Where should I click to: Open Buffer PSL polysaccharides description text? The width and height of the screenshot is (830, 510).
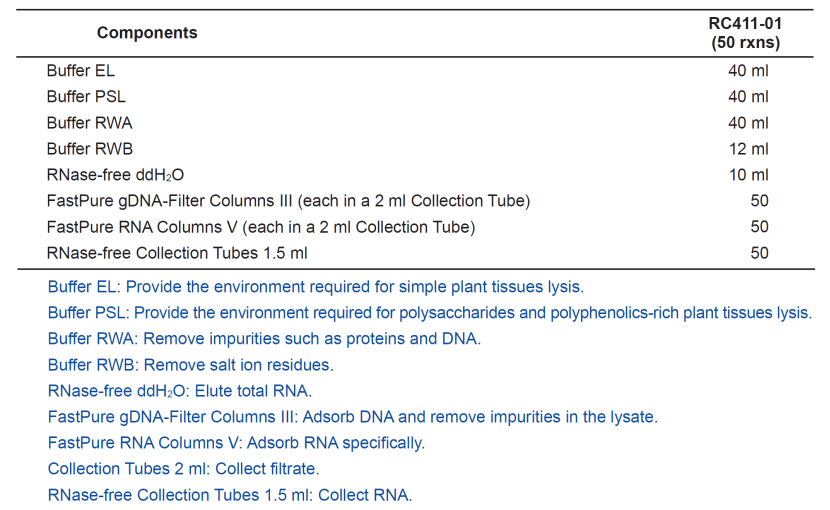[430, 312]
